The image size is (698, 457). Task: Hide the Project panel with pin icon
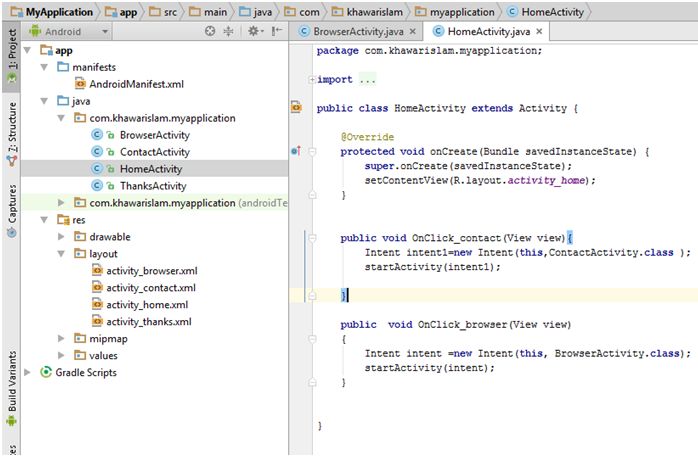[276, 31]
